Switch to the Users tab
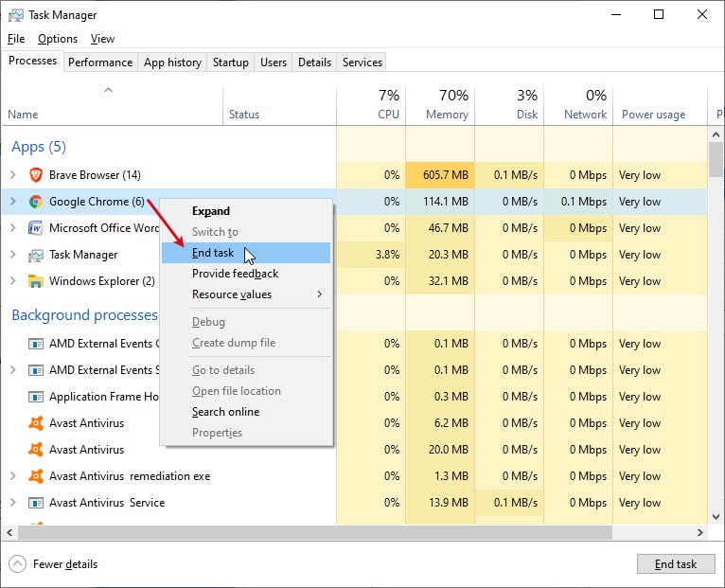Image resolution: width=725 pixels, height=588 pixels. pyautogui.click(x=274, y=62)
